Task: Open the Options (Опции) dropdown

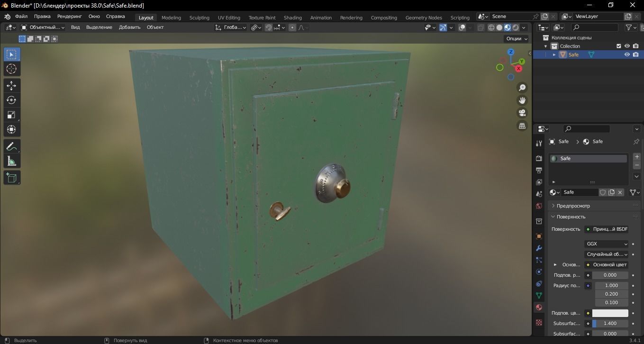Action: click(516, 38)
